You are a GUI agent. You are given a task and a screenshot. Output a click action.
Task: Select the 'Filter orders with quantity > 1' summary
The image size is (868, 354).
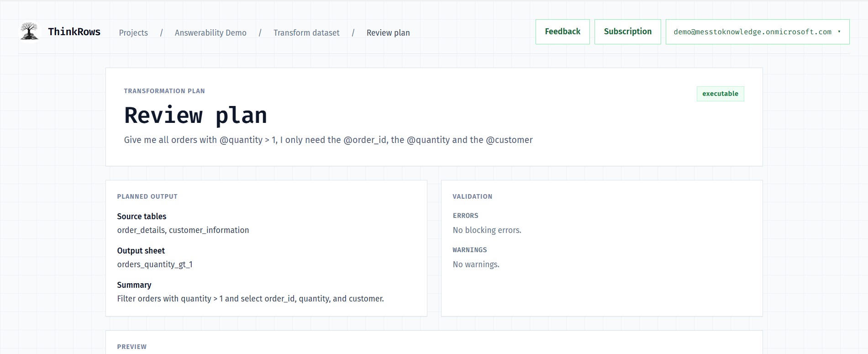coord(250,298)
